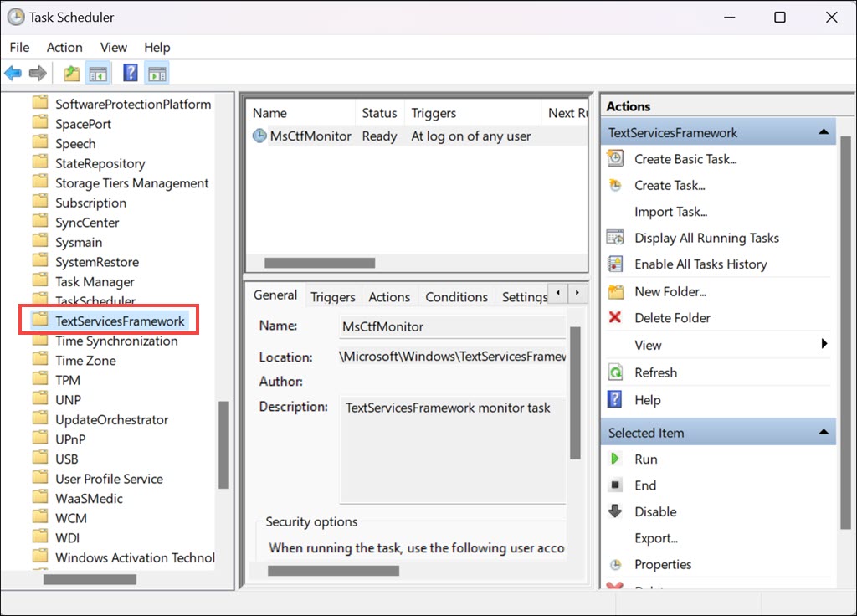Screen dimensions: 857x616
Task: Toggle the Action pane show/hide toolbar button
Action: coord(156,73)
